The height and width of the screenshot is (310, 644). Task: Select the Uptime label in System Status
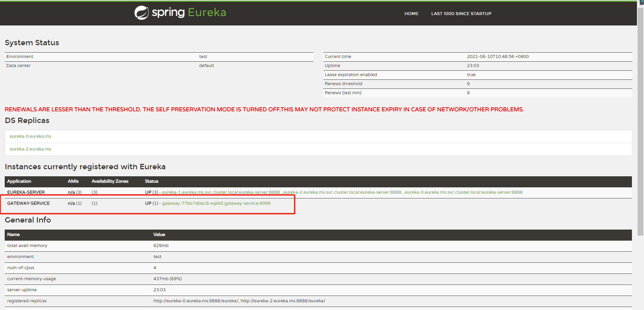tap(332, 66)
